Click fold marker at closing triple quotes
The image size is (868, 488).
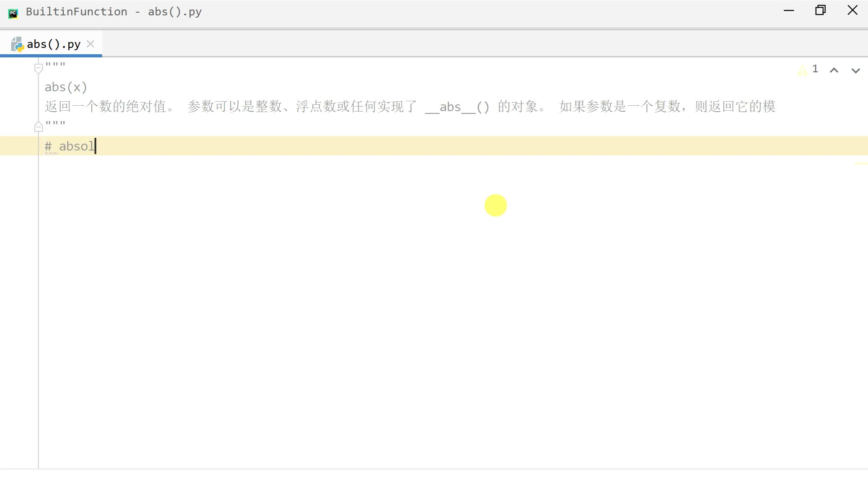click(38, 127)
